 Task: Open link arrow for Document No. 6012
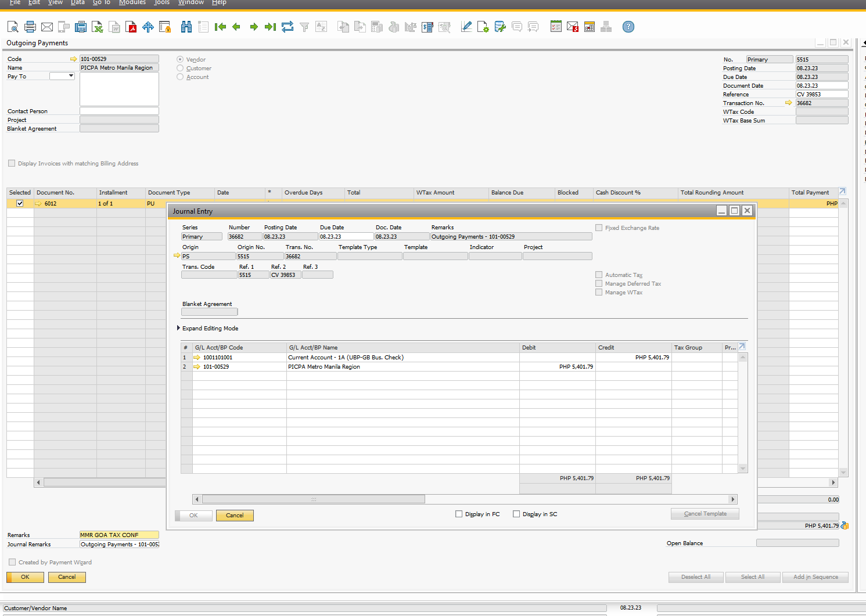[x=38, y=204]
